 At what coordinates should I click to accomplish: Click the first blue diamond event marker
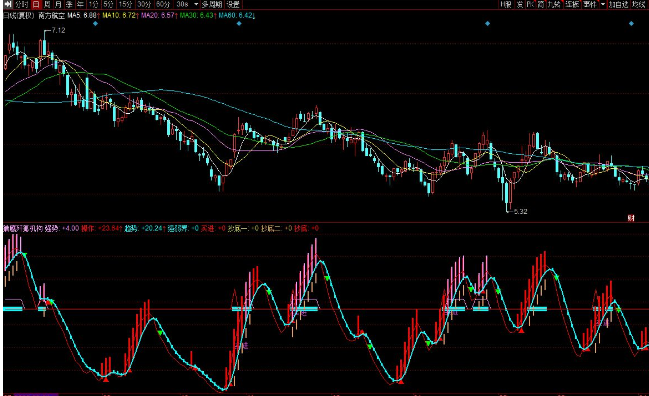96,24
